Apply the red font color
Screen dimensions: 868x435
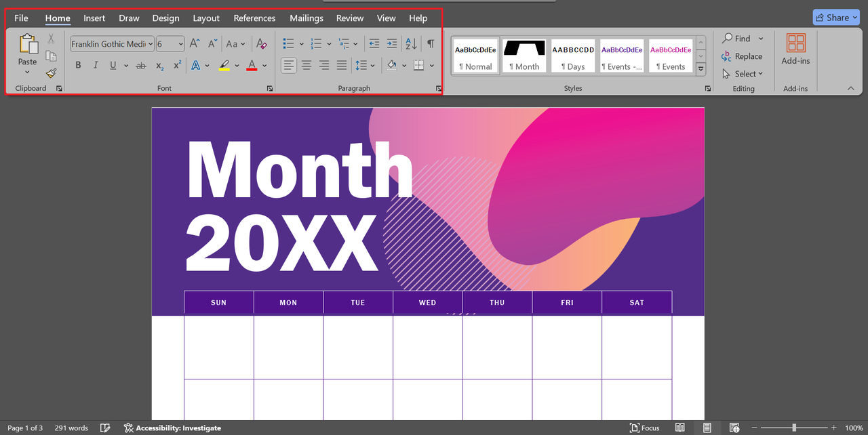click(252, 65)
